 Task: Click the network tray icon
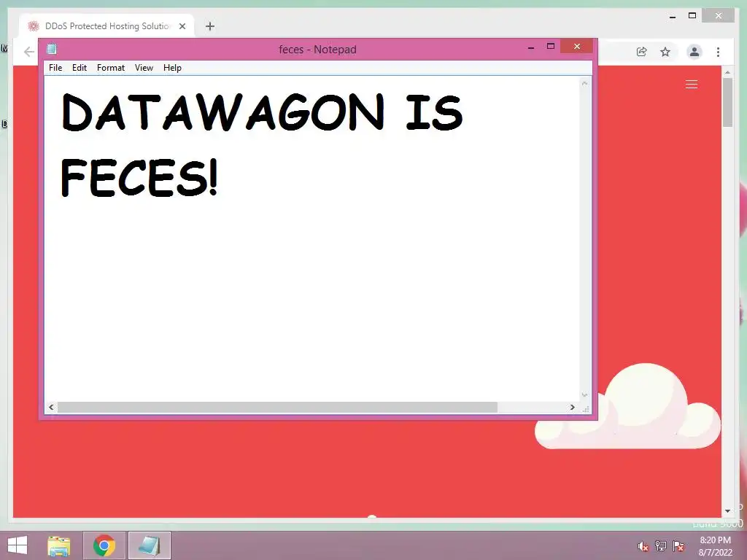tap(661, 546)
